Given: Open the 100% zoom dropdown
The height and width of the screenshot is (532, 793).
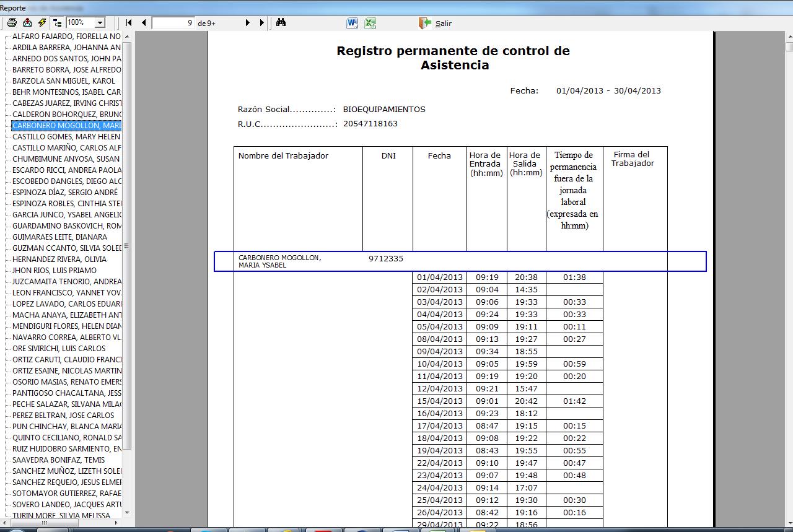Looking at the screenshot, I should tap(100, 22).
